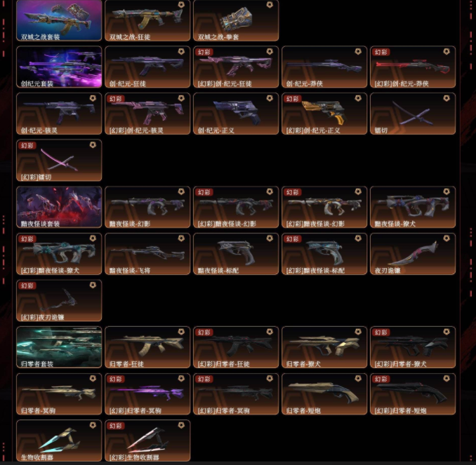Image resolution: width=476 pixels, height=465 pixels.
Task: Click 幻彩 badge on gold 创·纪元-正义 card
Action: 292,99
